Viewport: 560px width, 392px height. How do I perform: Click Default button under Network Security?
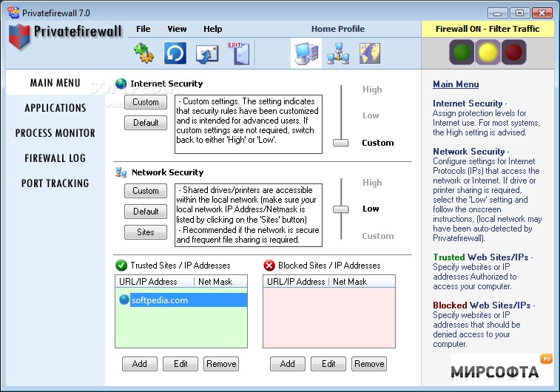146,212
